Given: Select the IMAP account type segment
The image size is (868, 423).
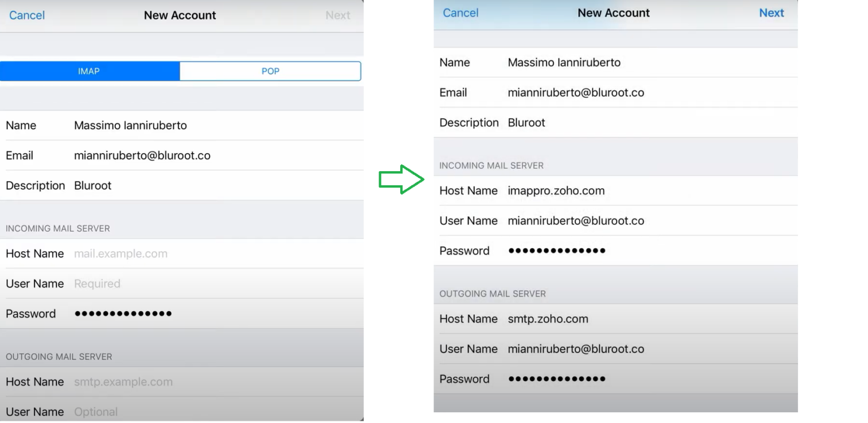Looking at the screenshot, I should point(89,71).
